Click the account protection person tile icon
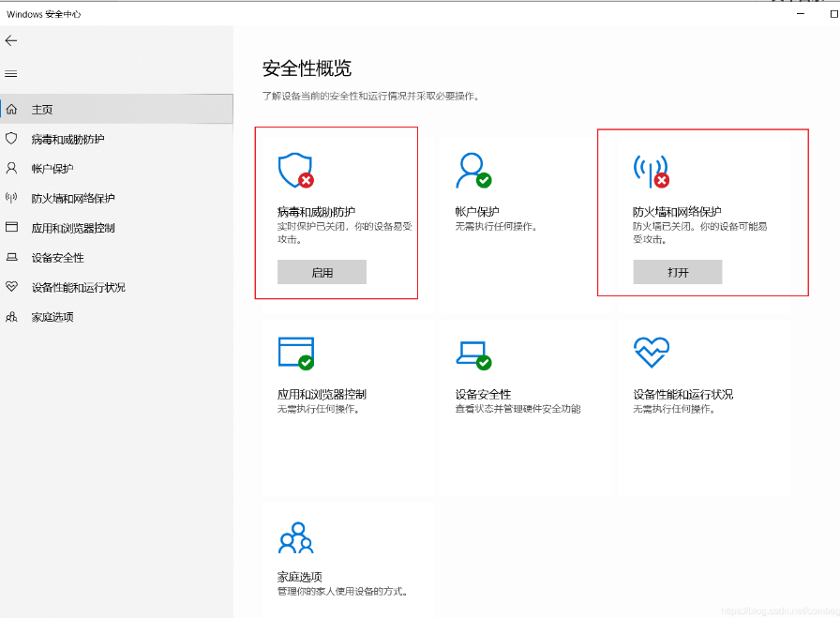Image resolution: width=840 pixels, height=618 pixels. [x=472, y=171]
